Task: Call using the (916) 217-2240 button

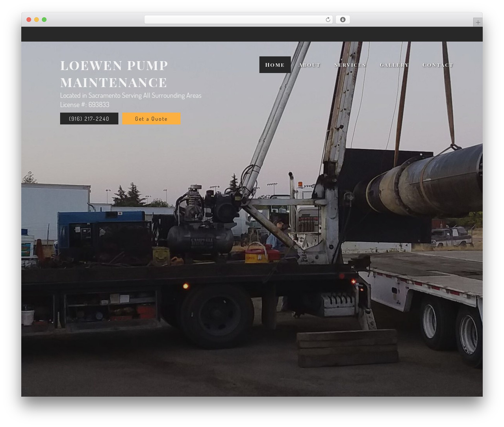Action: [x=89, y=119]
